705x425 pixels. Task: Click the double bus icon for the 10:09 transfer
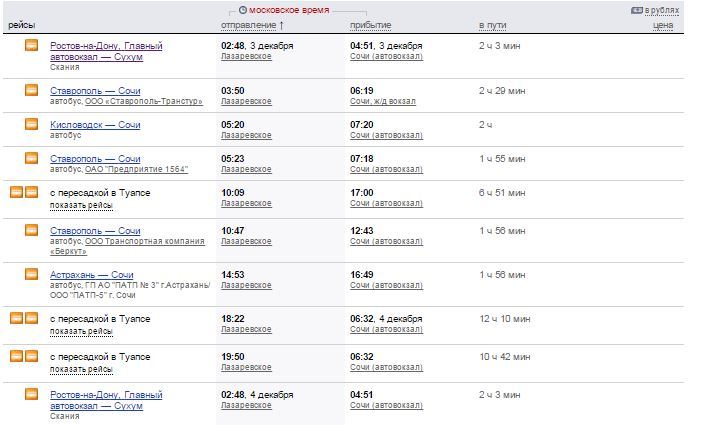point(23,193)
